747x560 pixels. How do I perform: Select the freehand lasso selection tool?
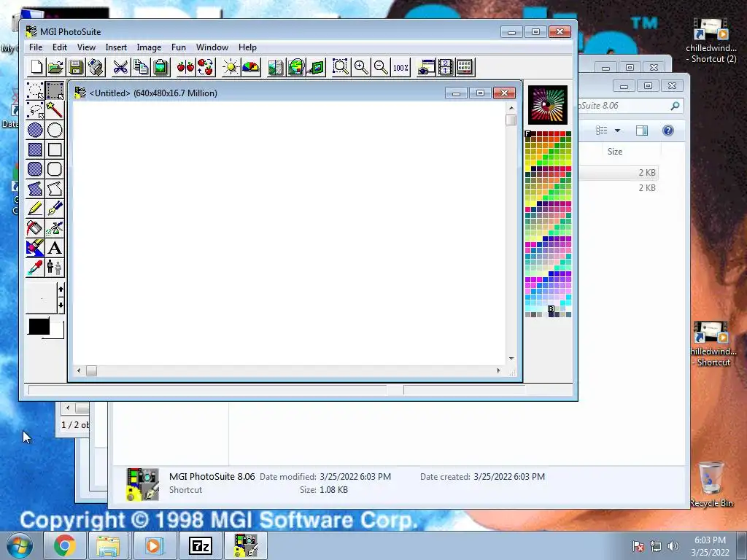point(35,110)
